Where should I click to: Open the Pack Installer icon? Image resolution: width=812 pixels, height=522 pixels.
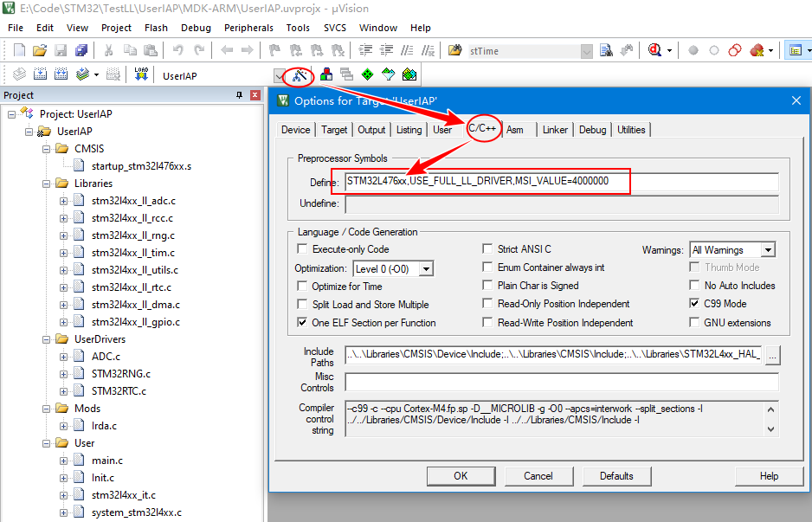coord(409,74)
